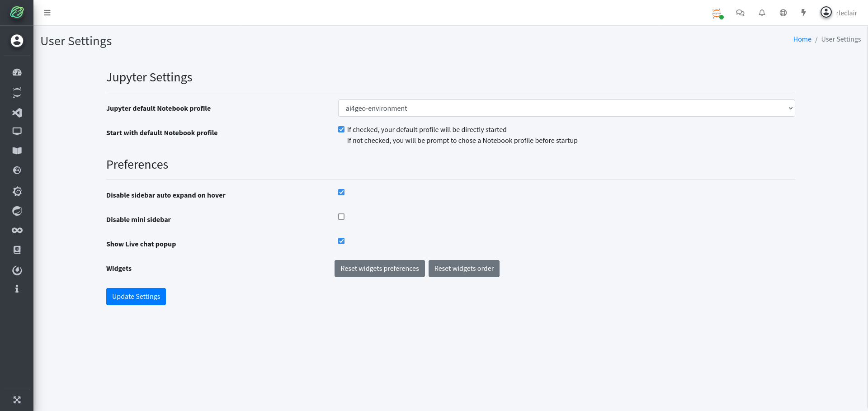Open the leaf swirl icon in sidebar

[x=17, y=211]
